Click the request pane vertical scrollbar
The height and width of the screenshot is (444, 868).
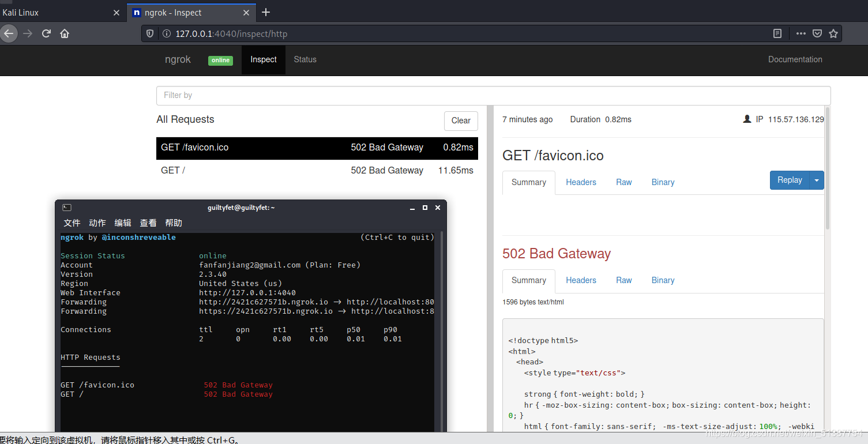click(828, 167)
